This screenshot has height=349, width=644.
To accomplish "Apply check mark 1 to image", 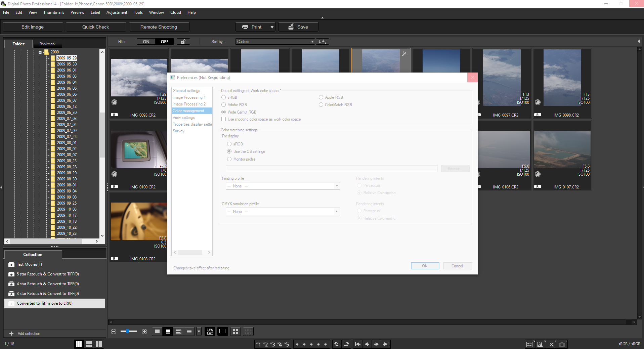I will pos(258,344).
